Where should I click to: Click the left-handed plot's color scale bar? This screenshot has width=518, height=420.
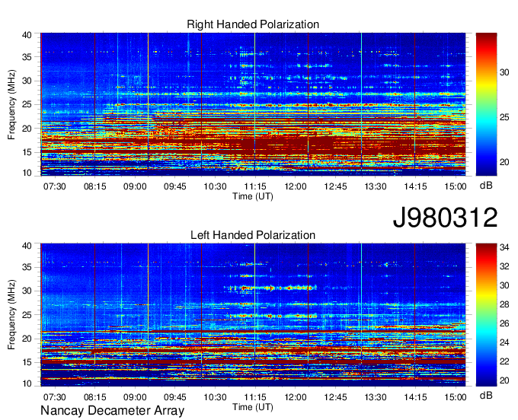(x=486, y=315)
